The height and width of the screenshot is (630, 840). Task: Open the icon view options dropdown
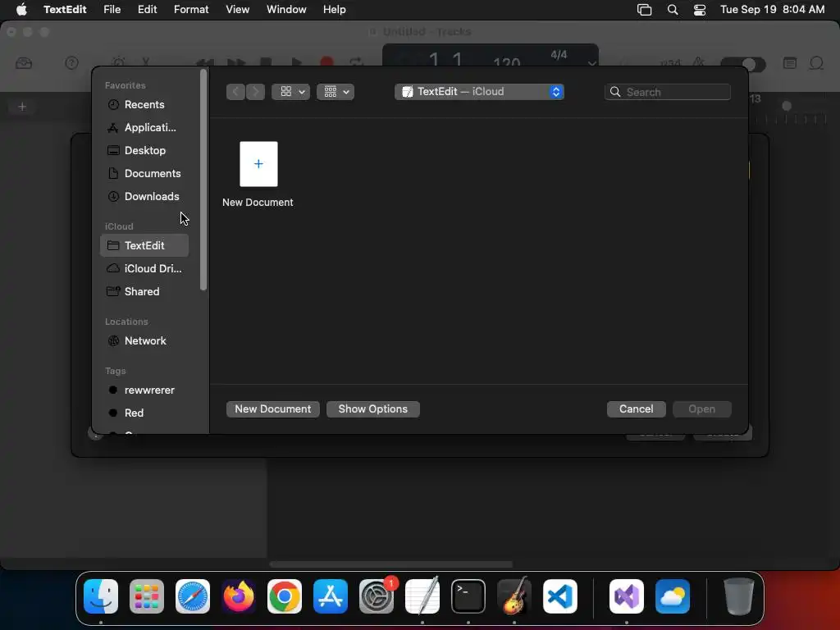tap(291, 92)
